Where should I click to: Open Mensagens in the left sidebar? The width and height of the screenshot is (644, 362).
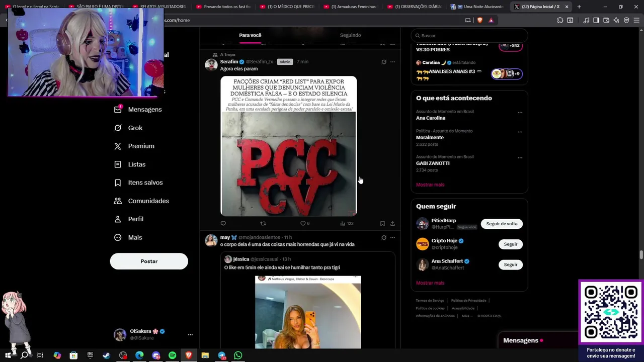click(x=138, y=109)
